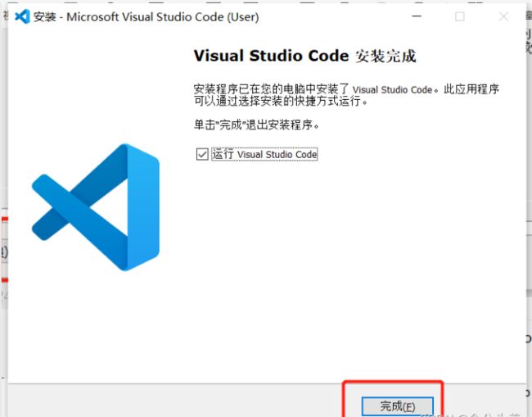The width and height of the screenshot is (532, 417).
Task: Click the VS Code icon in title bar
Action: [x=22, y=16]
